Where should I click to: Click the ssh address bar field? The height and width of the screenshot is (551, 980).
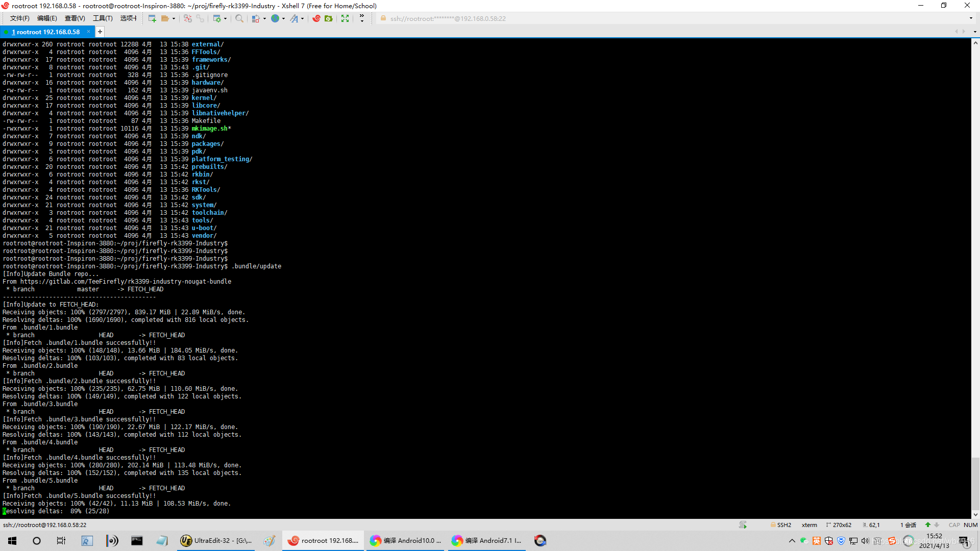point(448,18)
